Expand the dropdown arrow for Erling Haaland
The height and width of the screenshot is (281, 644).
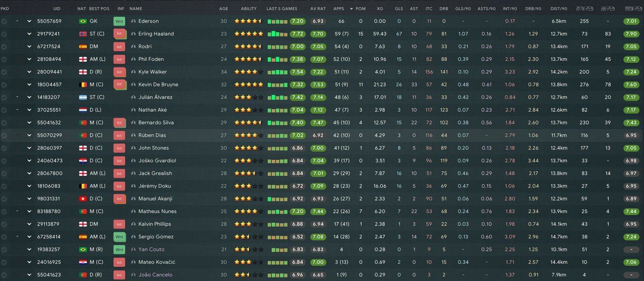point(29,34)
